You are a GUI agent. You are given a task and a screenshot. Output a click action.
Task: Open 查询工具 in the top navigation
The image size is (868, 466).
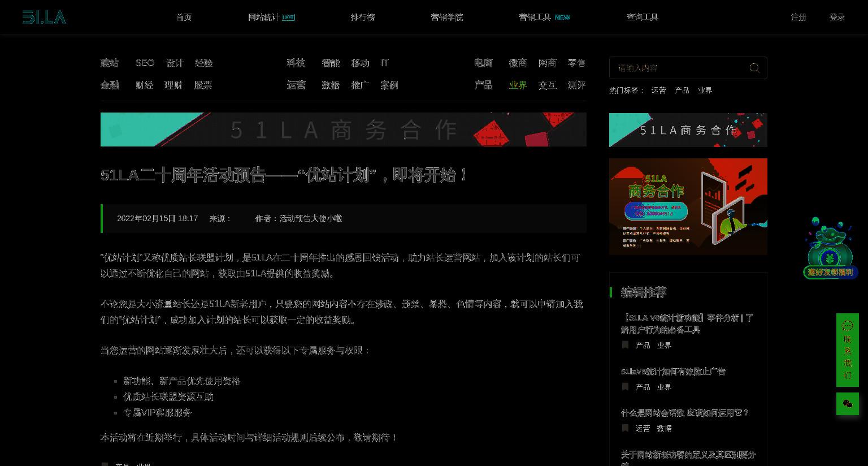point(643,17)
